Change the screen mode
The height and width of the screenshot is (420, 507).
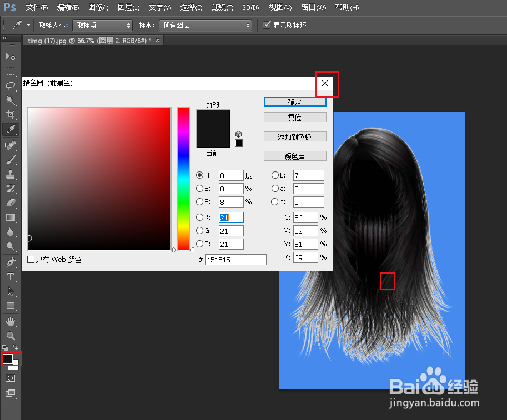point(11,393)
